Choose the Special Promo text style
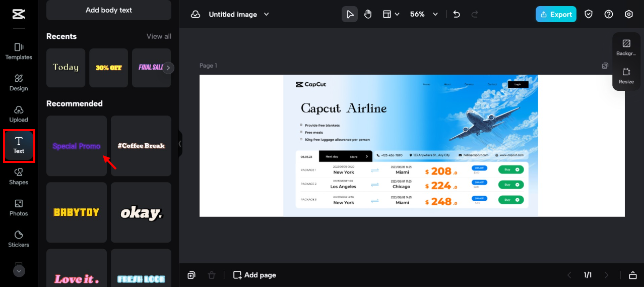Screen dimensions: 644x287 pos(77,146)
